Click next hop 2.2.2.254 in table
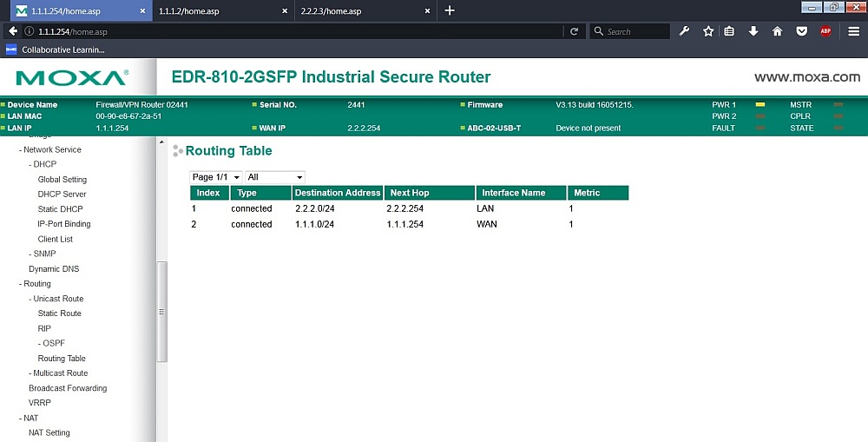Screen dimensions: 868x442 (405, 208)
